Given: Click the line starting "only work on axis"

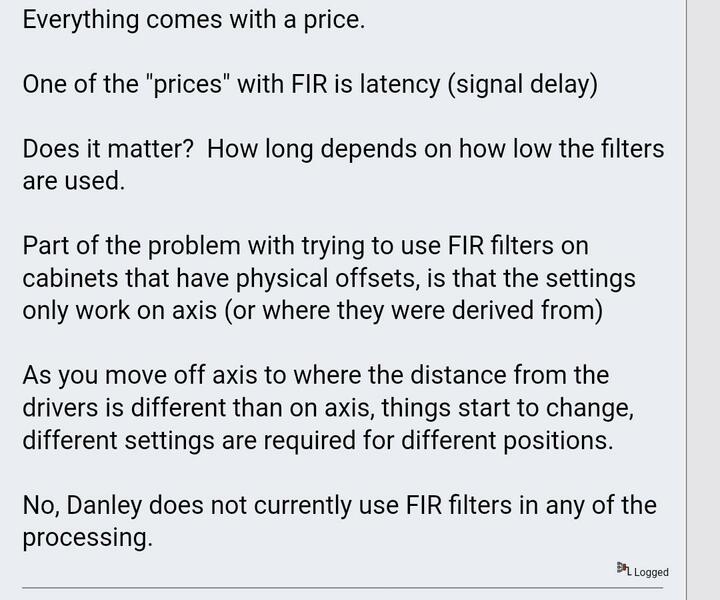Looking at the screenshot, I should click(312, 310).
